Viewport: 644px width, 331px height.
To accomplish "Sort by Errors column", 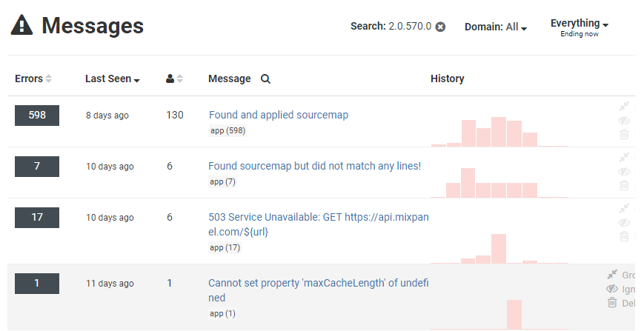I will pos(33,78).
